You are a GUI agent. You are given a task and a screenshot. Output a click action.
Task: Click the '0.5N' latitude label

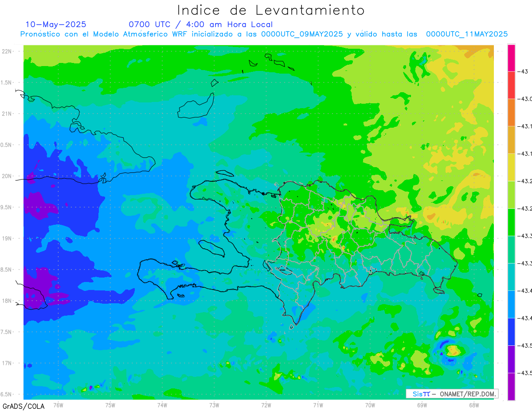7,145
